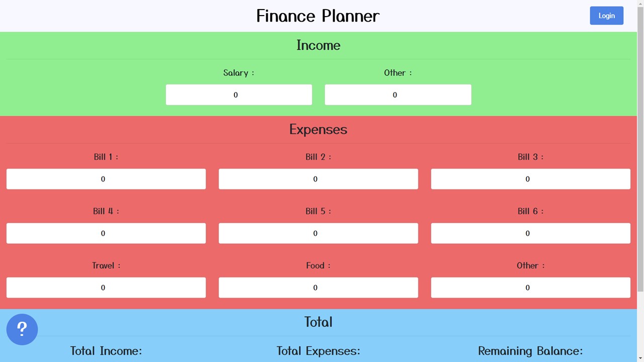
Task: Focus the Salary income field
Action: [239, 95]
